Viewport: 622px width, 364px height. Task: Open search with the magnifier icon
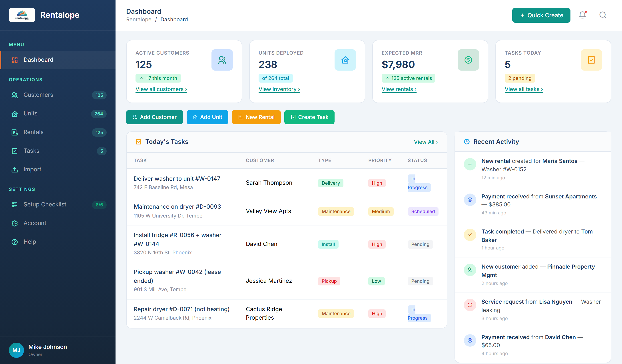pos(603,15)
